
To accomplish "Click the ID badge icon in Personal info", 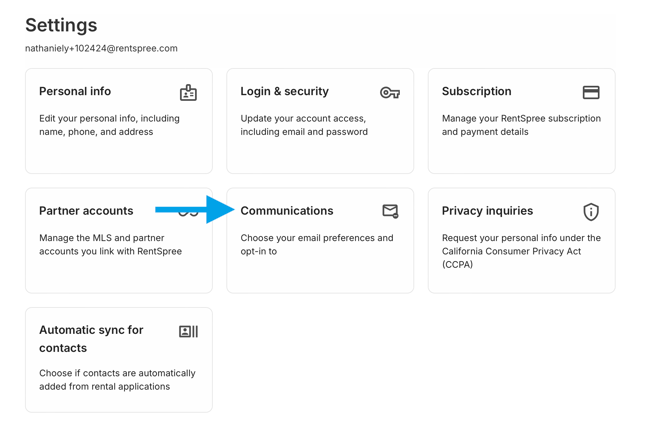I will [x=188, y=93].
